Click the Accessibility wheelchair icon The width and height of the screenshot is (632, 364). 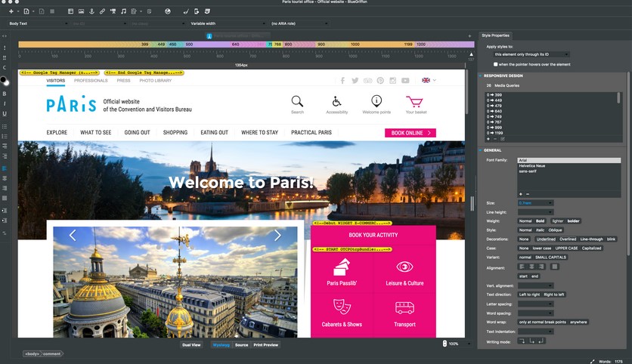click(x=336, y=101)
